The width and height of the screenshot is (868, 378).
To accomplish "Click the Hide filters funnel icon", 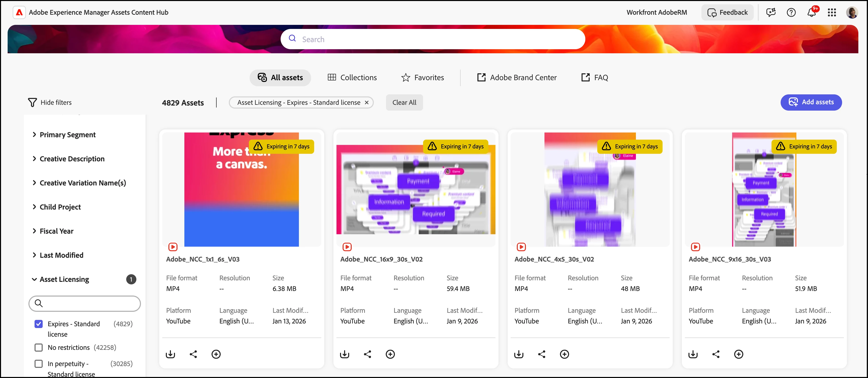I will pos(32,102).
